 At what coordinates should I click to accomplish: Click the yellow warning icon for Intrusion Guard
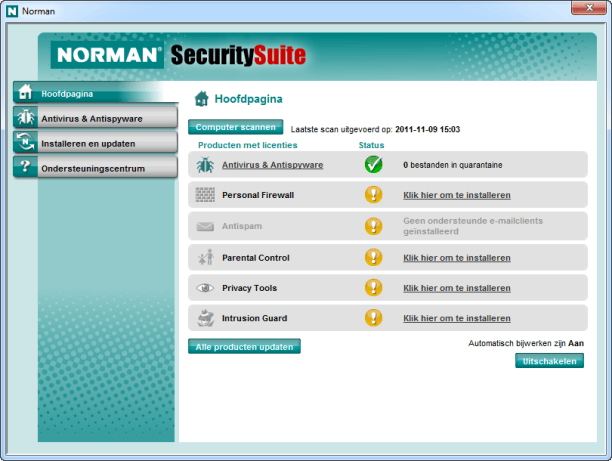pos(374,318)
